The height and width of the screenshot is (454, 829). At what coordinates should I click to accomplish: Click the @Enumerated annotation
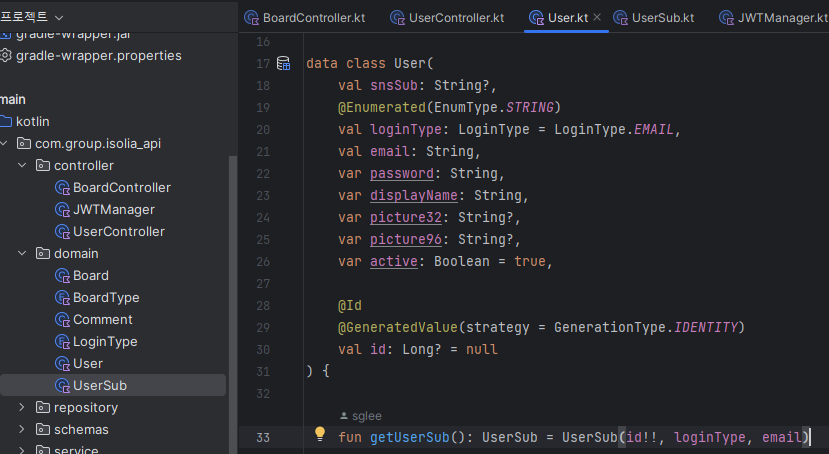[x=382, y=107]
